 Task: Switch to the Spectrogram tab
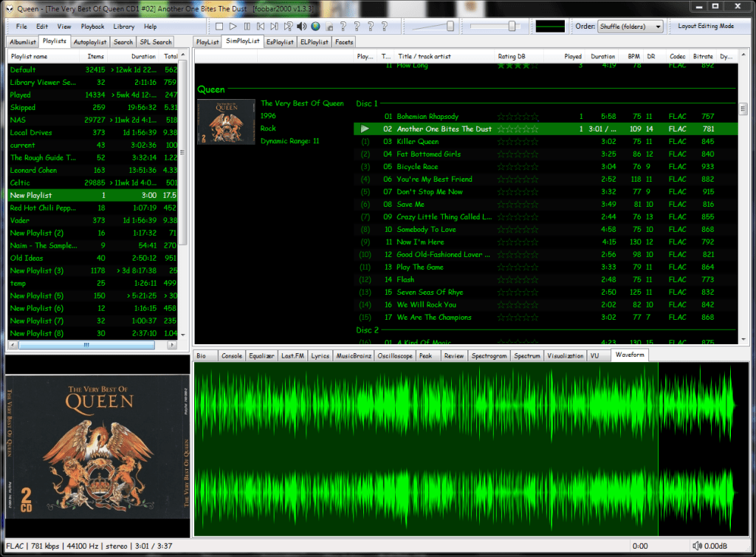pos(489,355)
